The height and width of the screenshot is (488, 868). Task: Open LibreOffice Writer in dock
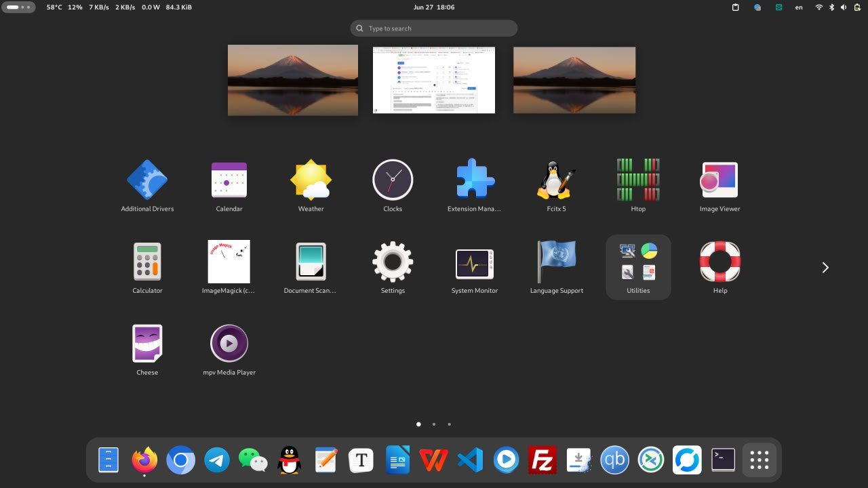(x=398, y=460)
